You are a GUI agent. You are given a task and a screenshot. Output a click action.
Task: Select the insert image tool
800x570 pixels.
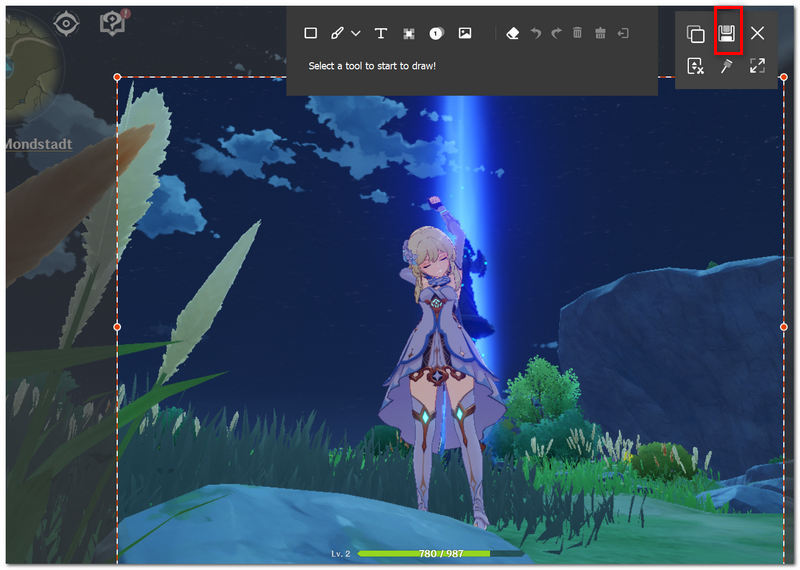(465, 33)
